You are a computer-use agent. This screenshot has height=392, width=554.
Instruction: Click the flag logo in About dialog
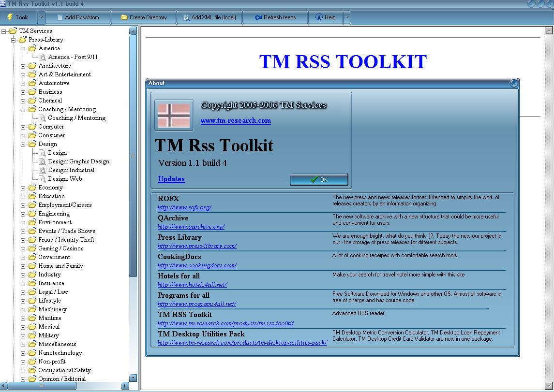174,116
